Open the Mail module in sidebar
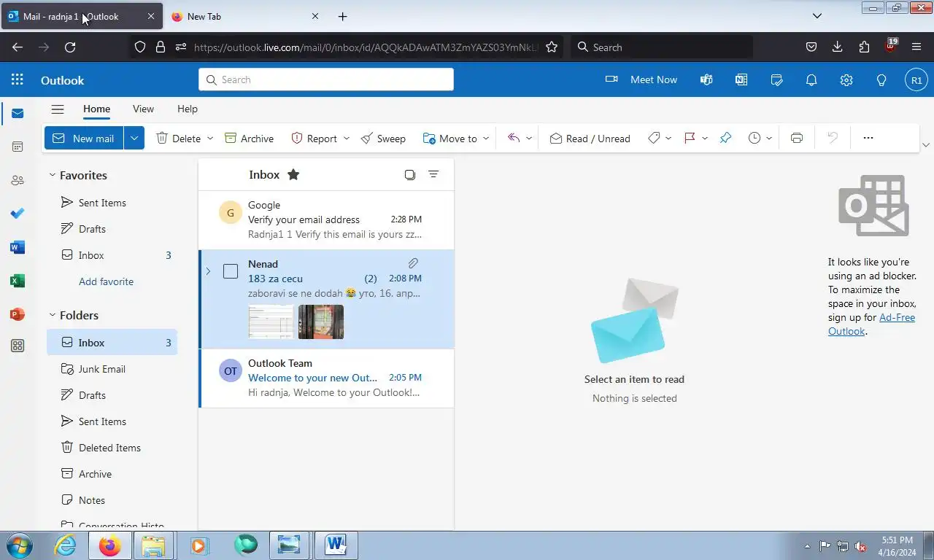The image size is (934, 560). click(18, 113)
